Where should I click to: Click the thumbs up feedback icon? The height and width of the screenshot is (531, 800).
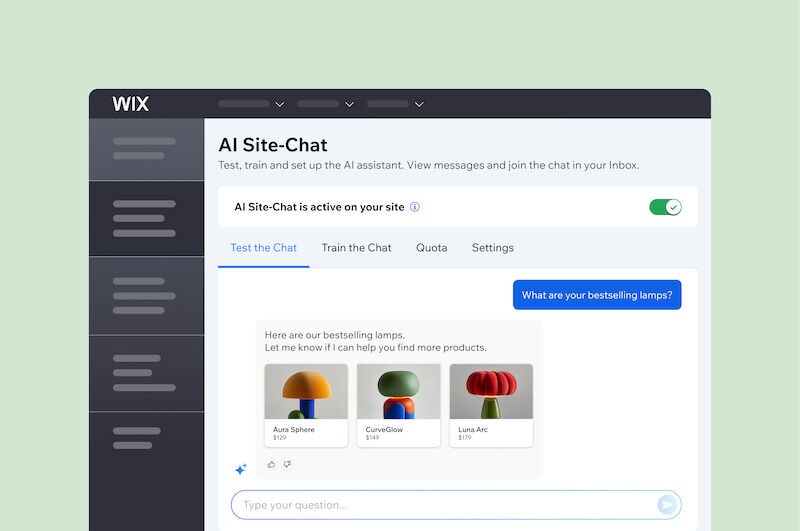click(x=271, y=464)
